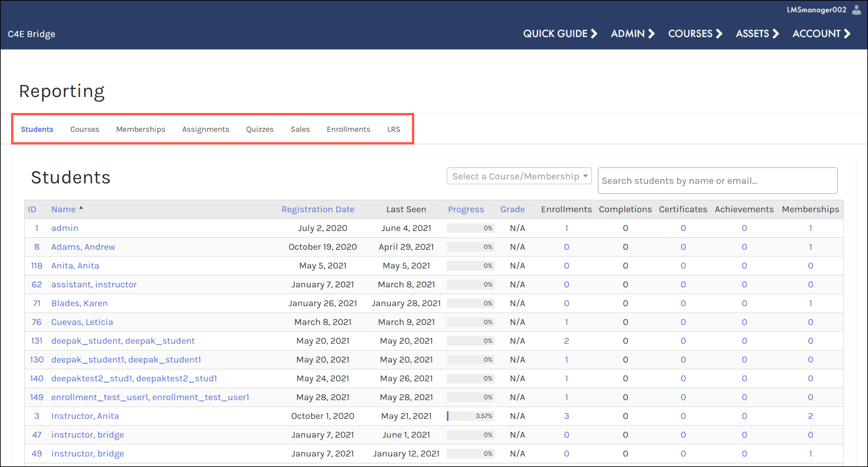Open the Memberships tab
This screenshot has height=467, width=868.
[x=140, y=129]
